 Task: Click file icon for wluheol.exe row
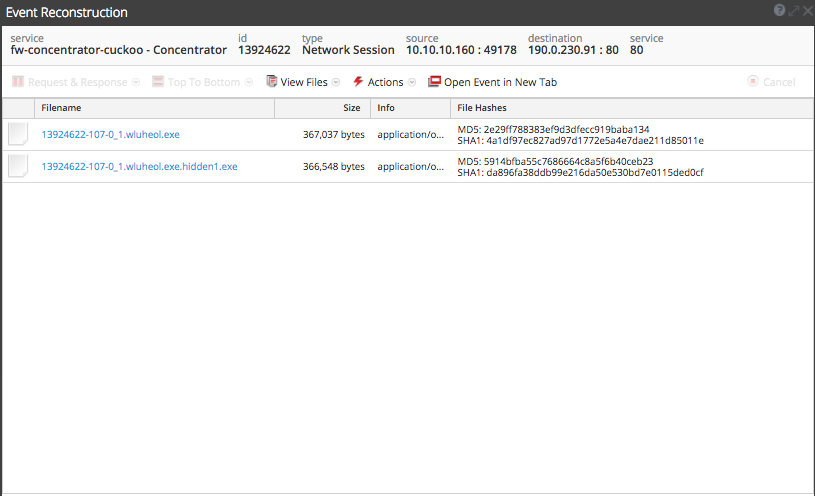pyautogui.click(x=18, y=134)
